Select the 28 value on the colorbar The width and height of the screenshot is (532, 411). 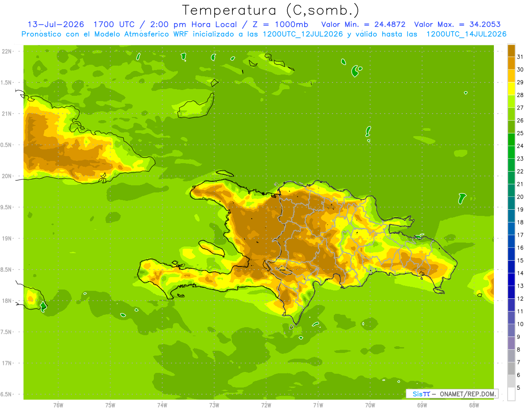[520, 95]
